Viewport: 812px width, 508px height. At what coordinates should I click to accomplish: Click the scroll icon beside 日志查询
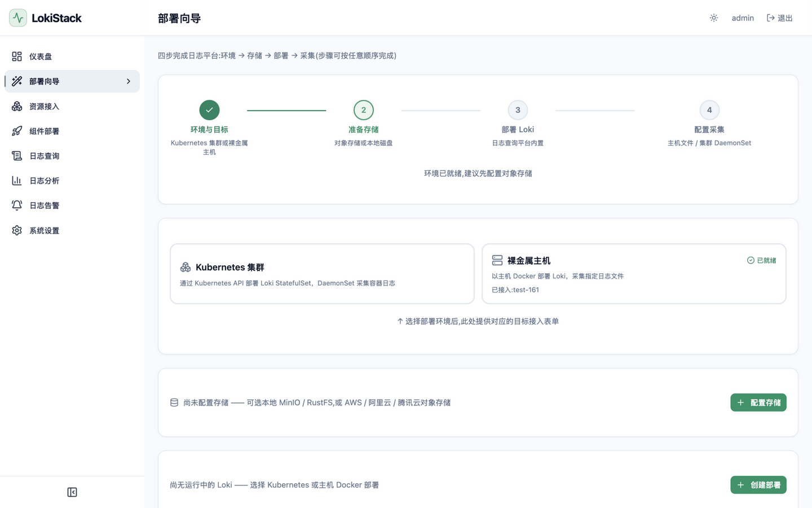pyautogui.click(x=17, y=156)
